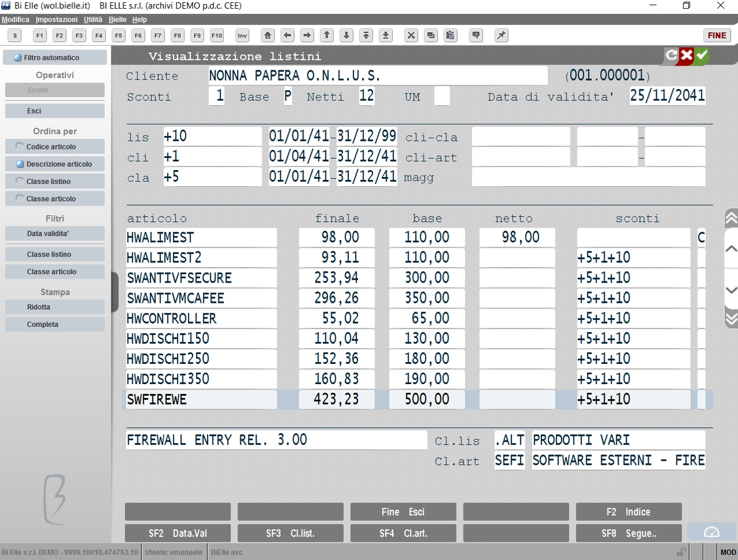Image resolution: width=738 pixels, height=560 pixels.
Task: Click the cut scissors toolbar icon
Action: (411, 35)
